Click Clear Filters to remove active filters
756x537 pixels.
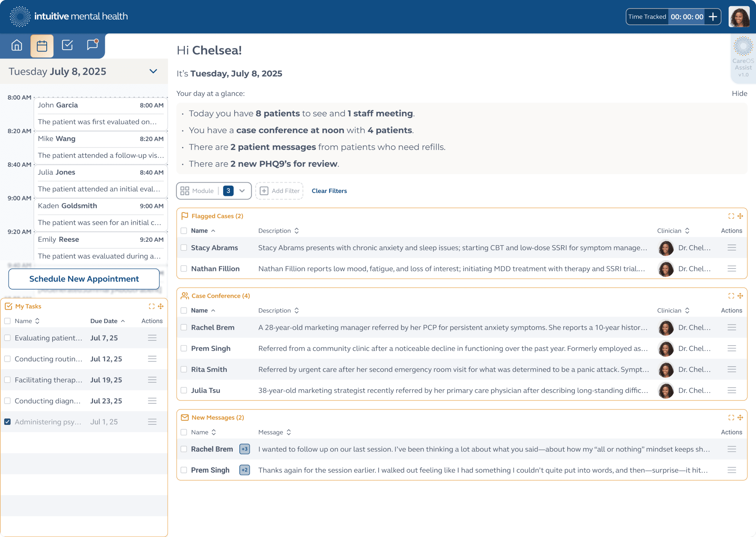click(x=329, y=191)
